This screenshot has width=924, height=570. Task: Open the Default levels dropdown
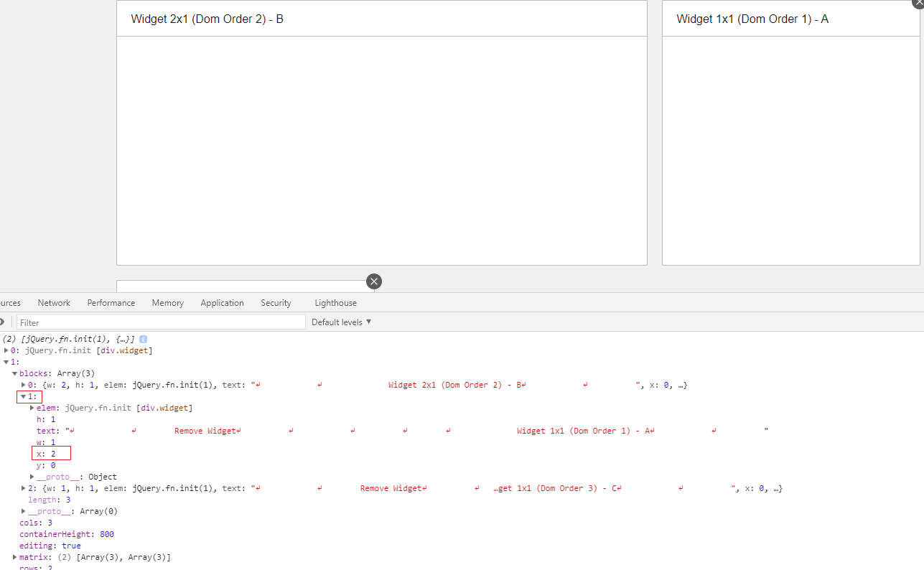[342, 322]
